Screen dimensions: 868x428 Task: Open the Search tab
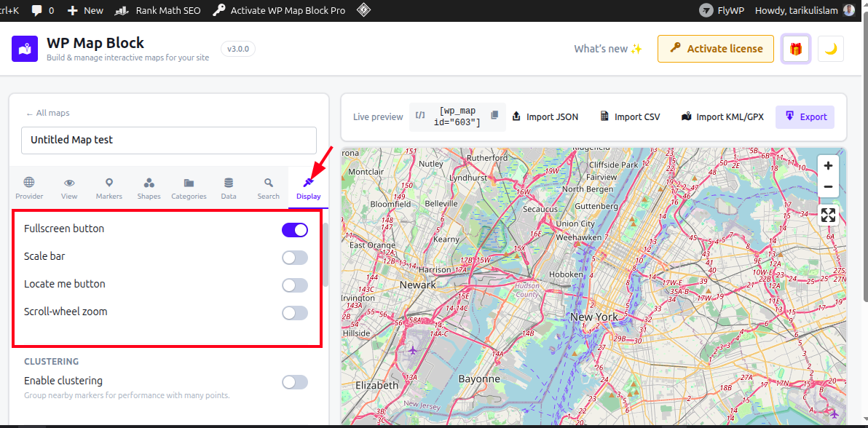click(269, 189)
